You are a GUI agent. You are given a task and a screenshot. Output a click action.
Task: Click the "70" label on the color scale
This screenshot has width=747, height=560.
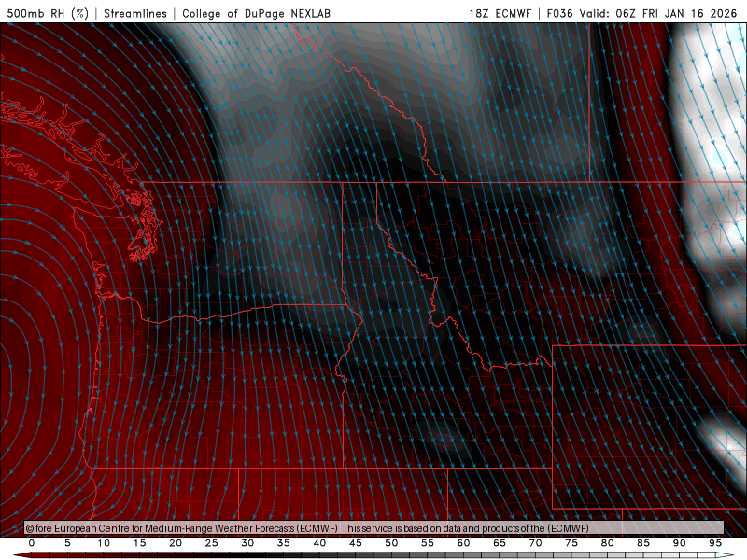pyautogui.click(x=535, y=543)
